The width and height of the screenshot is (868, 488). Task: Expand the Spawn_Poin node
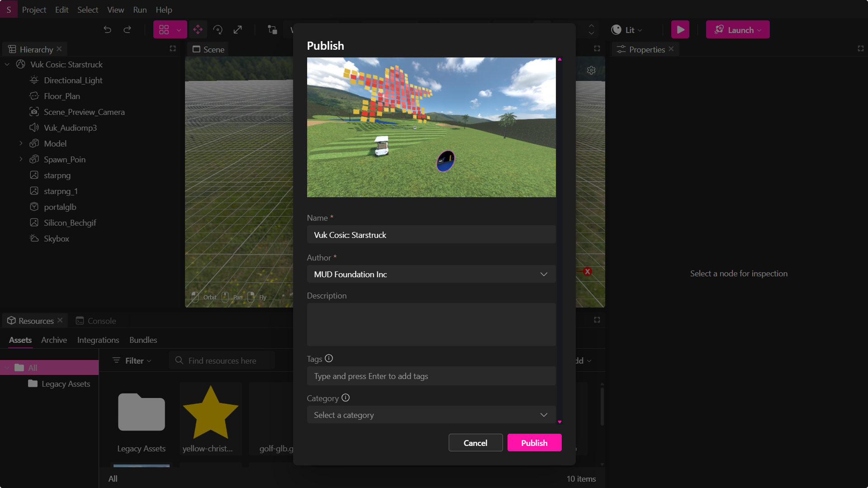21,159
